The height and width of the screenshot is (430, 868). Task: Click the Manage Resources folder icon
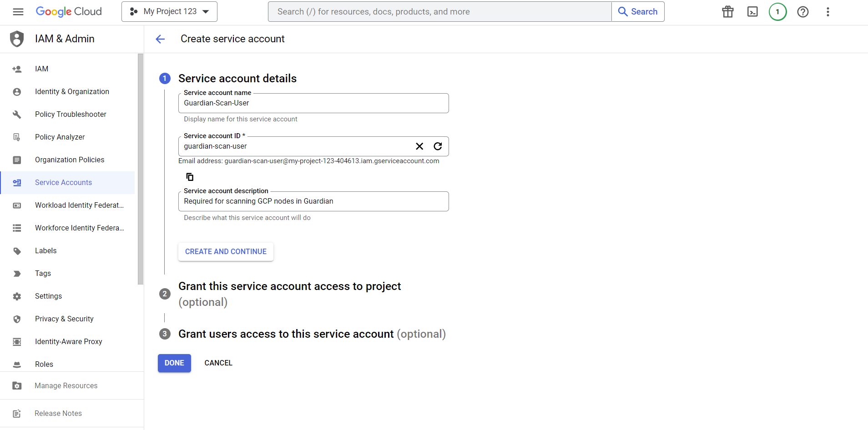pos(17,386)
